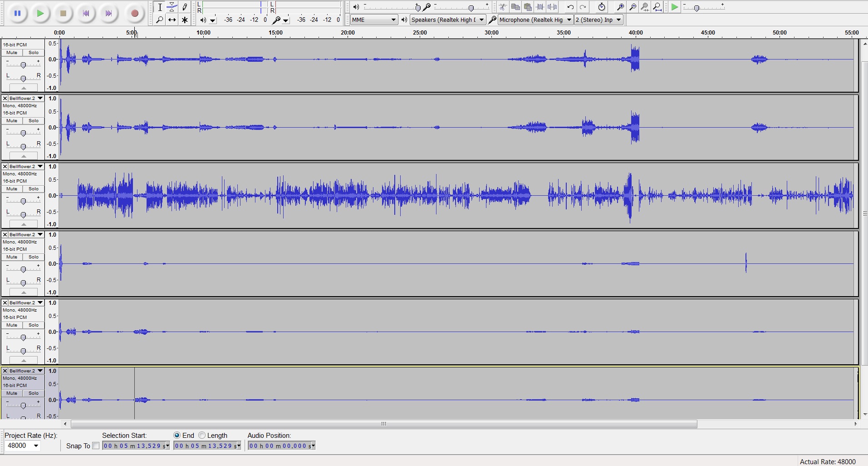Viewport: 868px width, 466px height.
Task: Solo the bottom highlighted Bellflower.2 track
Action: coord(34,393)
